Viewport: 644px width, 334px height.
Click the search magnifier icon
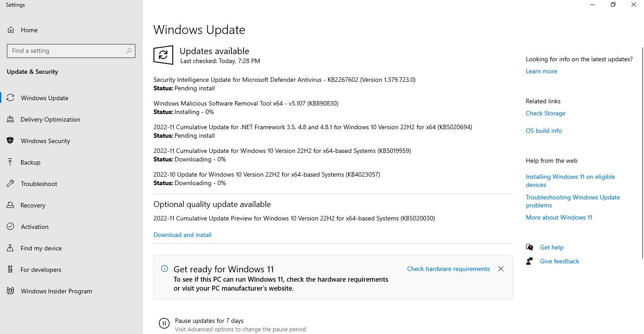[129, 51]
